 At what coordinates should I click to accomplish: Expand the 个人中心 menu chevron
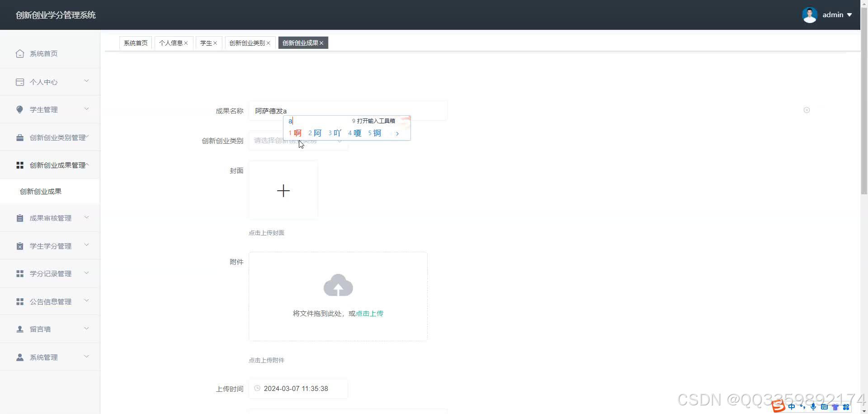point(86,81)
